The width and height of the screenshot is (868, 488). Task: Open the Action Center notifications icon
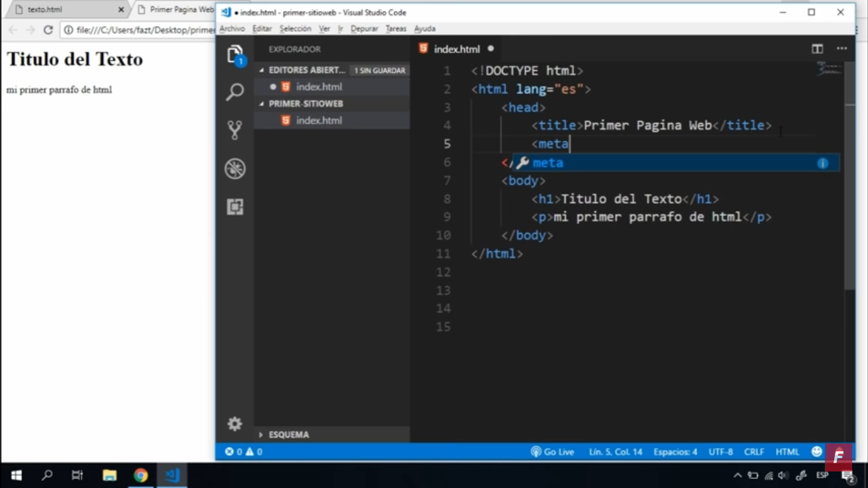pyautogui.click(x=848, y=475)
